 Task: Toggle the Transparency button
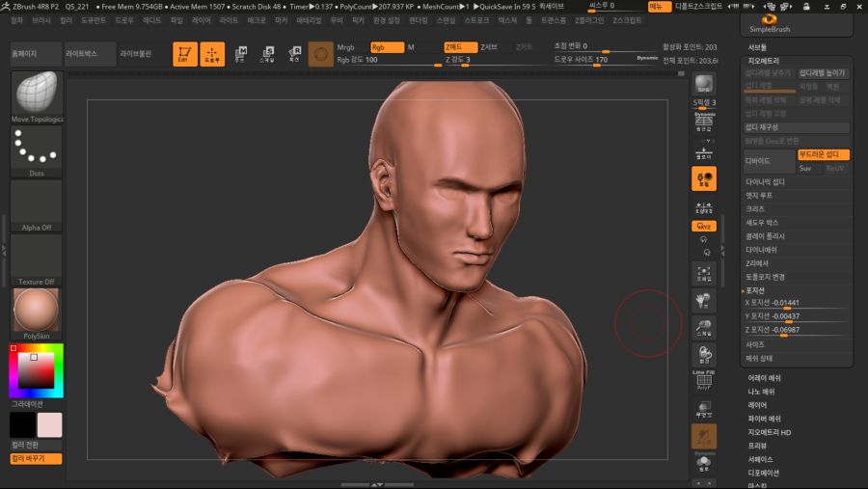pyautogui.click(x=704, y=410)
